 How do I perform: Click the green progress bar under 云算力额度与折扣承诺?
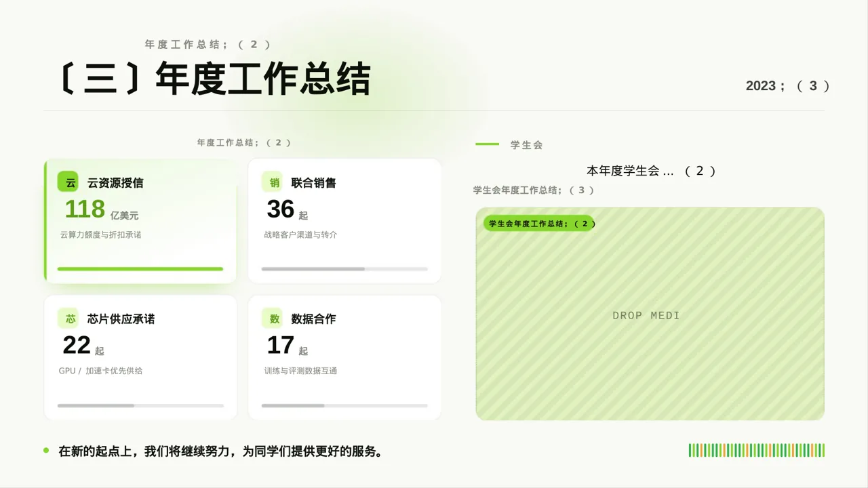click(140, 269)
